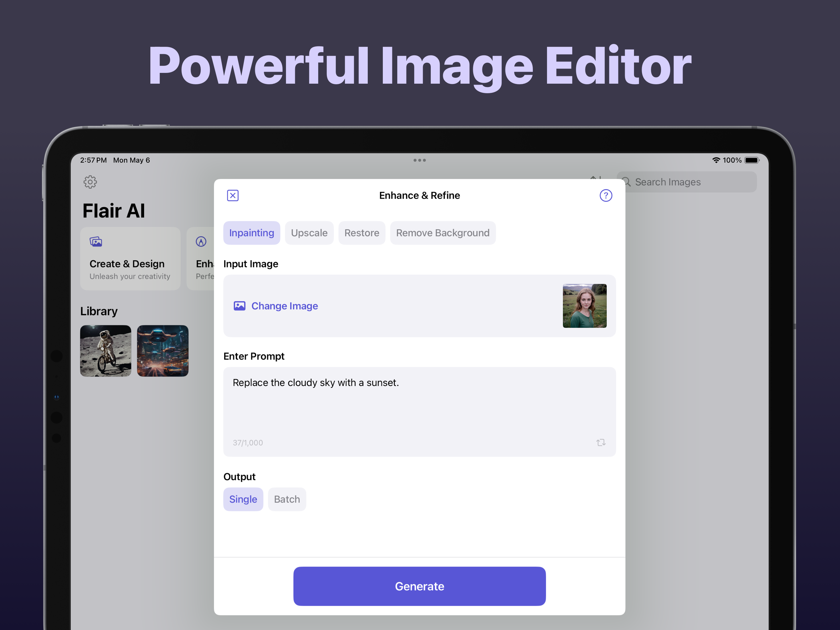Enable the Inpainting mode

tap(252, 233)
